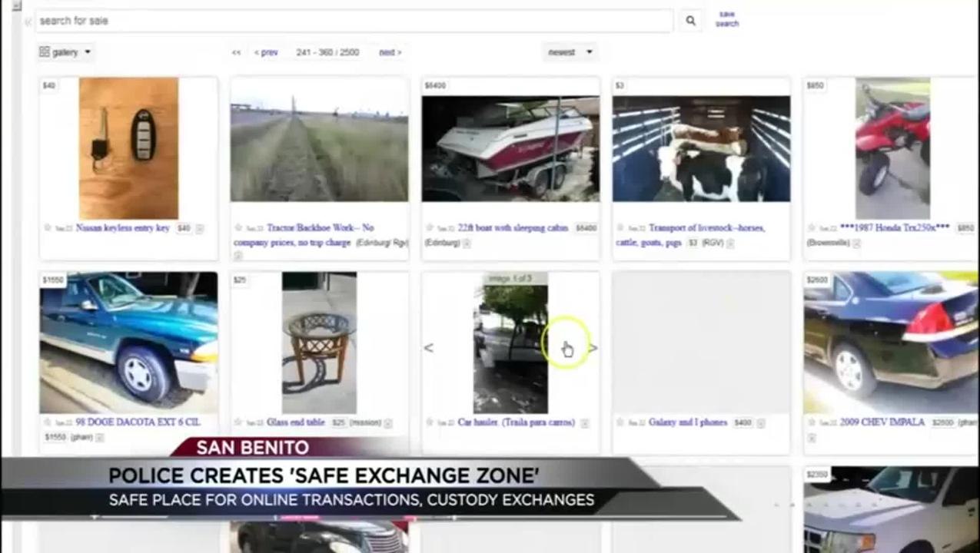
Task: Star the 1987 Honda Trx250x listing
Action: (x=811, y=228)
